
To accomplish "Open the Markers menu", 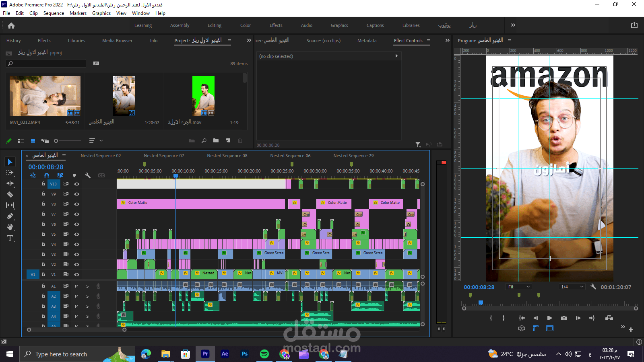I will (x=78, y=13).
